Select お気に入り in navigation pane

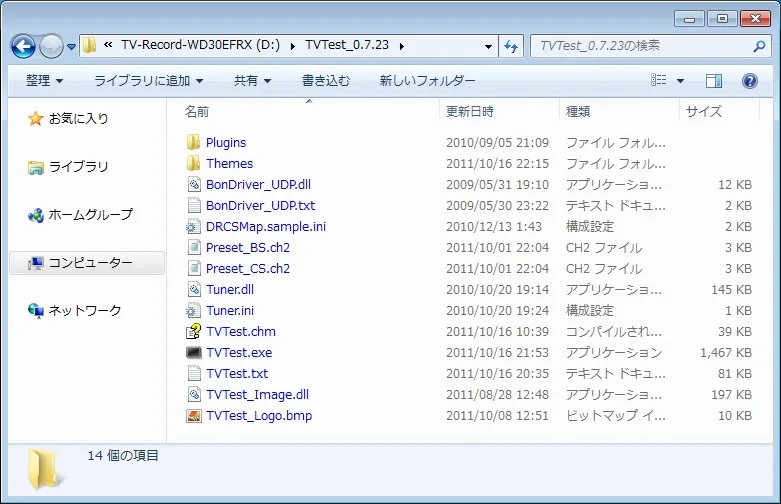point(78,119)
